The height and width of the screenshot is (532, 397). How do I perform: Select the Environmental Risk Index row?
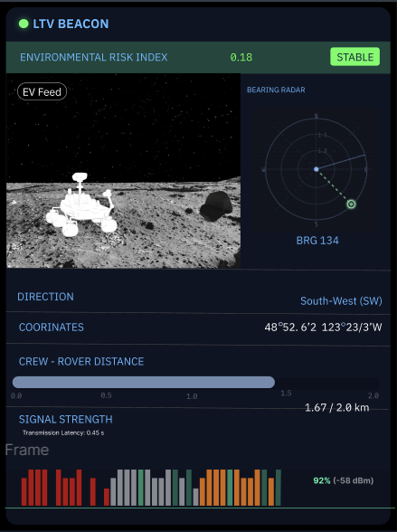[x=198, y=57]
